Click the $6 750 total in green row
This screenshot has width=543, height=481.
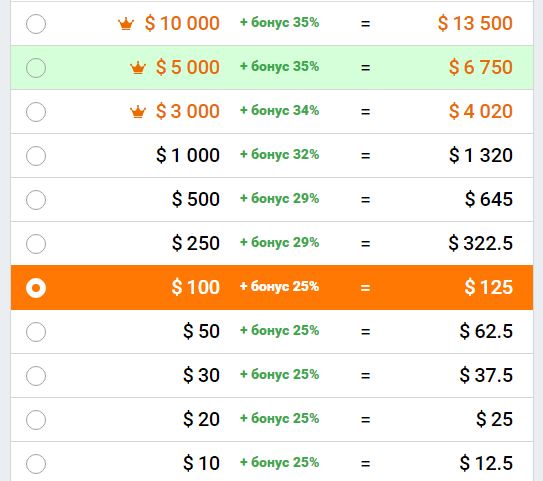481,67
